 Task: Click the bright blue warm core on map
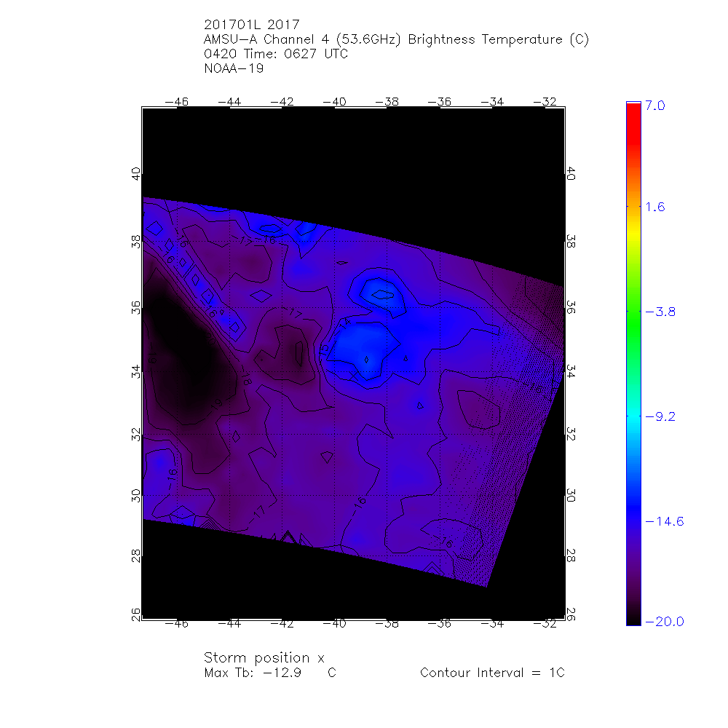362,346
